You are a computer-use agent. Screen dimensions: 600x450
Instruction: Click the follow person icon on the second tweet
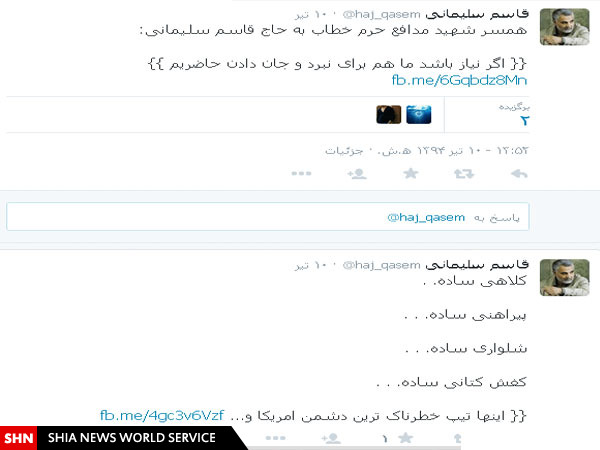[x=331, y=438]
